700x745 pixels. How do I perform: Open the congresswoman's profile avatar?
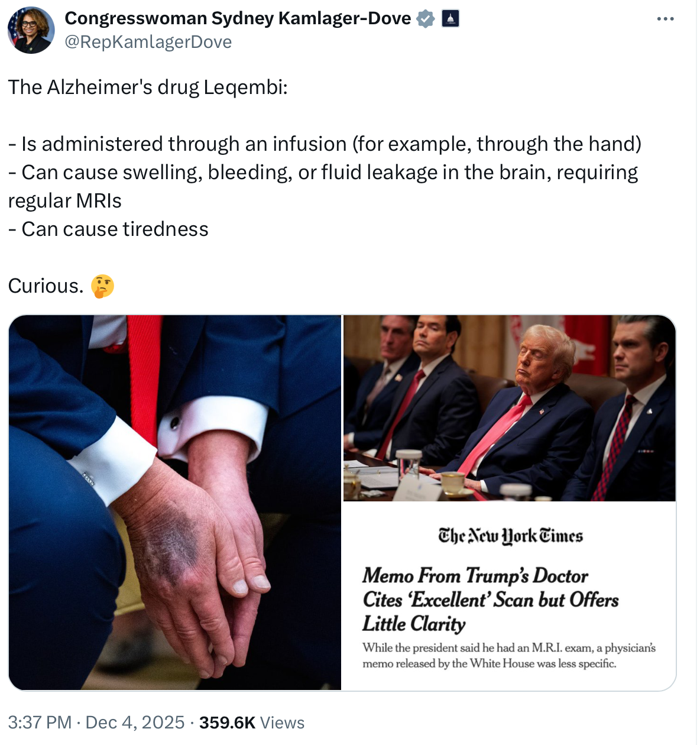coord(31,30)
